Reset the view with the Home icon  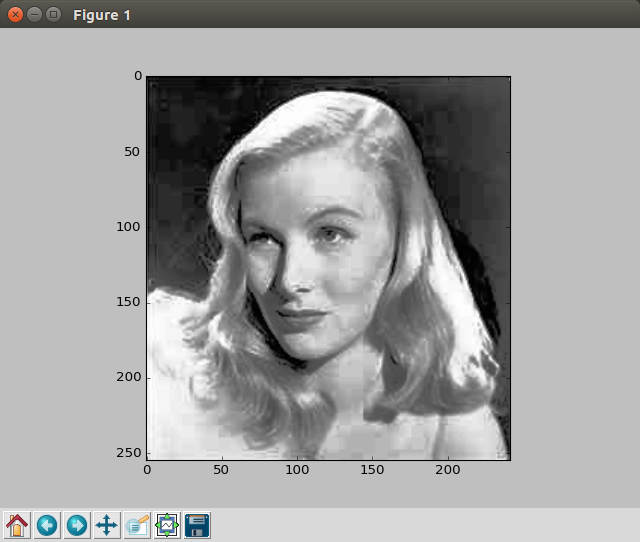[x=17, y=525]
